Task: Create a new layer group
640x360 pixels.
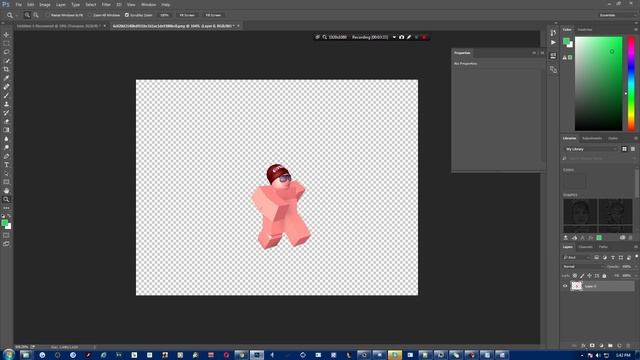Action: click(x=610, y=346)
